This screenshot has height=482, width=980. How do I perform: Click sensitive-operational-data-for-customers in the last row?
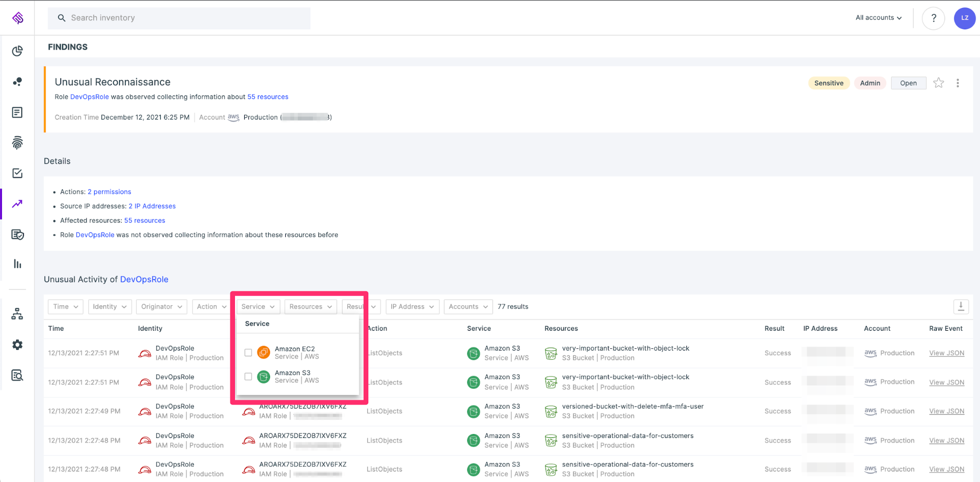coord(628,464)
